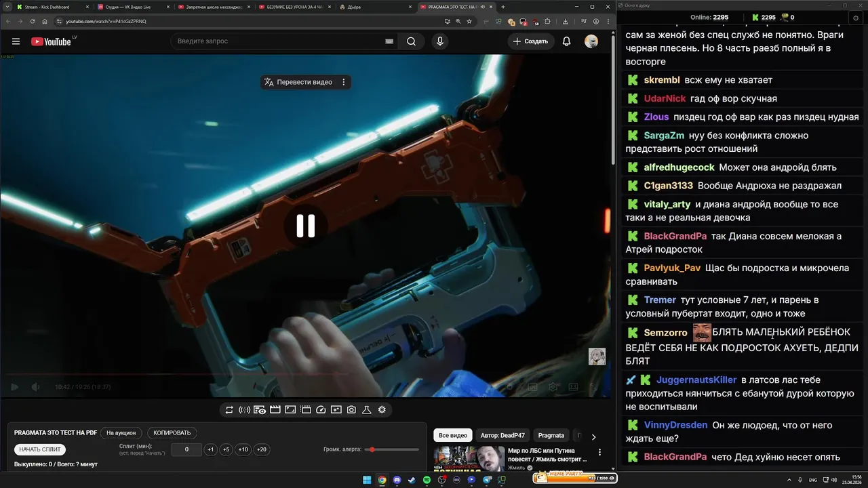Open the playback speed gauge icon
868x488 pixels.
click(321, 409)
